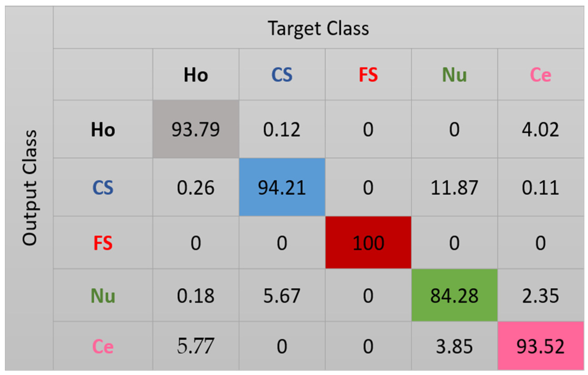Click the red FS column header
The height and width of the screenshot is (375, 588).
[x=368, y=75]
